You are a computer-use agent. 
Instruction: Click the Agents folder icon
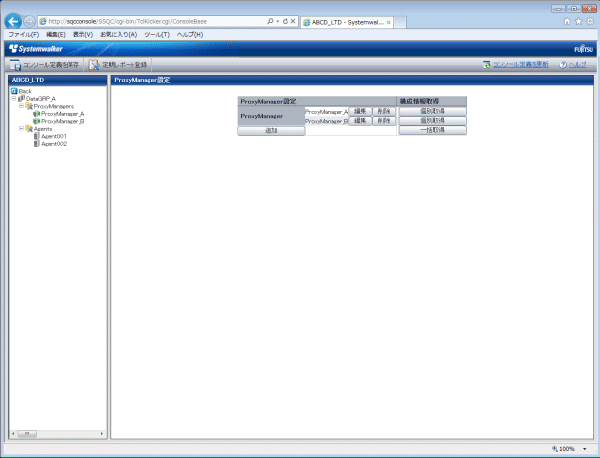coord(29,129)
